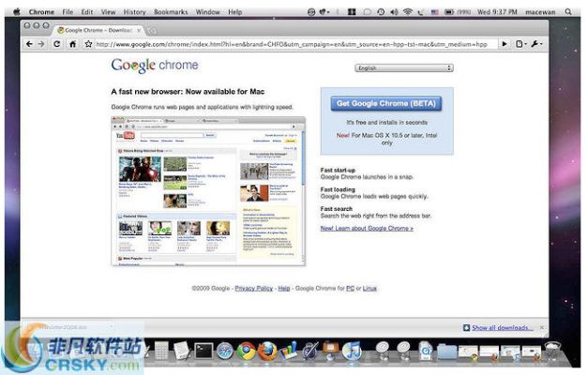Click the Get Google Chrome (BETA) button

(x=385, y=104)
